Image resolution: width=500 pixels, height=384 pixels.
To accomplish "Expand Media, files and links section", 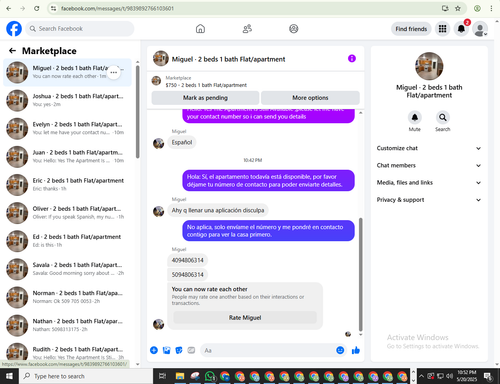I will click(429, 183).
